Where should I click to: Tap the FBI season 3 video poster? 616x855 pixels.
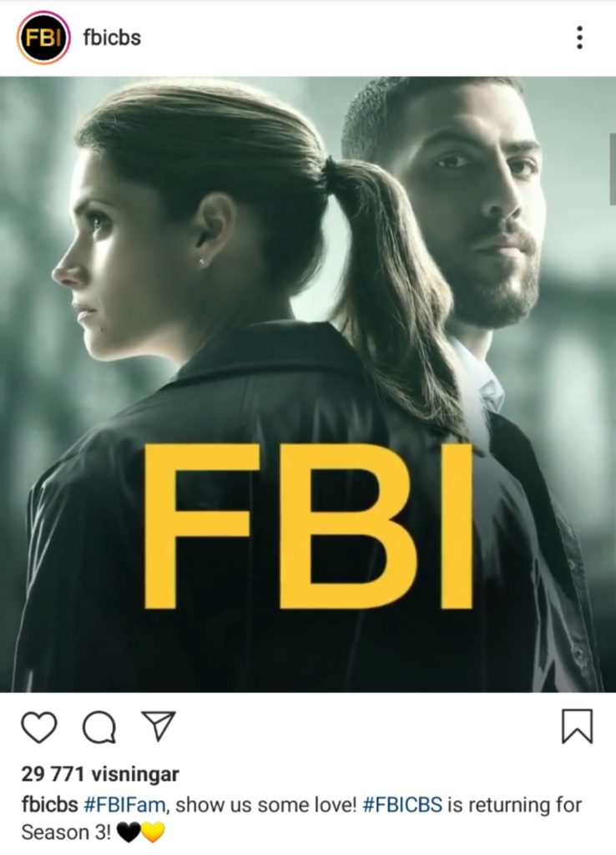point(308,384)
